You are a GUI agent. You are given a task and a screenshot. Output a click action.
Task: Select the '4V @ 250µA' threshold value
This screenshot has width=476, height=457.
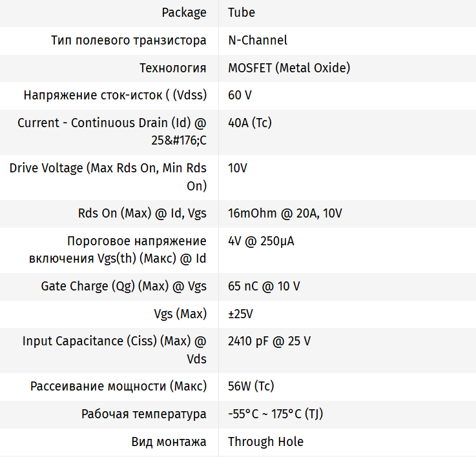(262, 241)
